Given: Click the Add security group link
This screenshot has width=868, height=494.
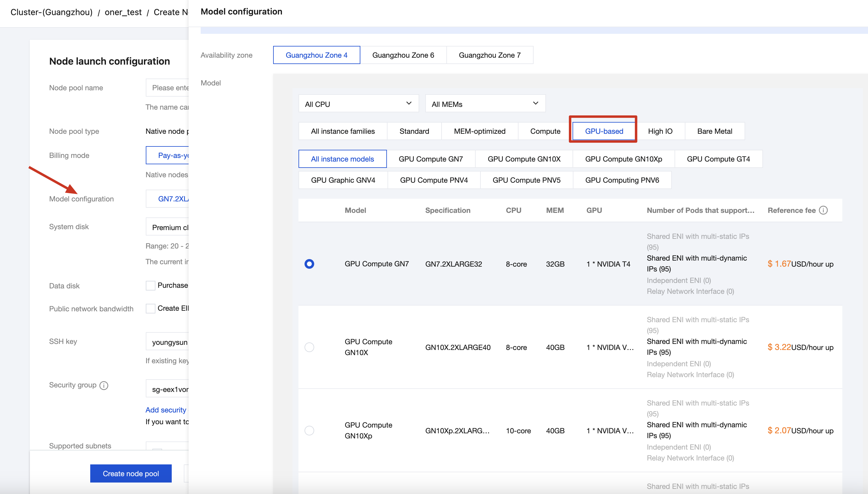Looking at the screenshot, I should tap(166, 410).
